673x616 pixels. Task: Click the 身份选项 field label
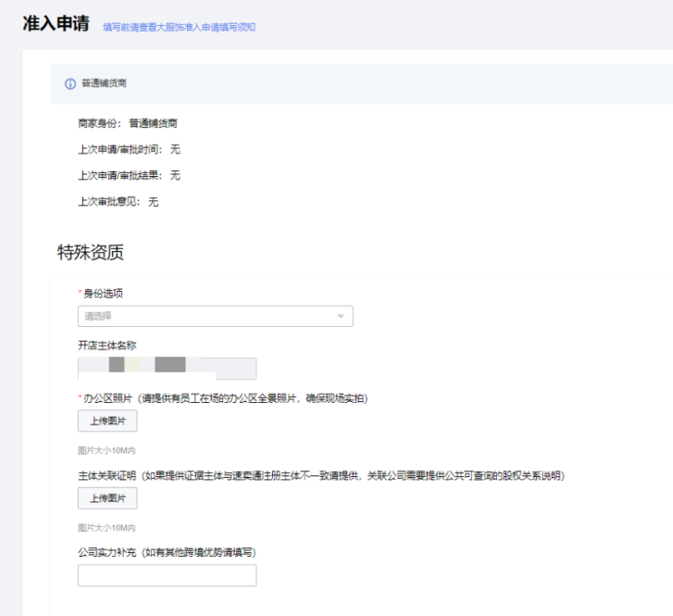point(103,293)
